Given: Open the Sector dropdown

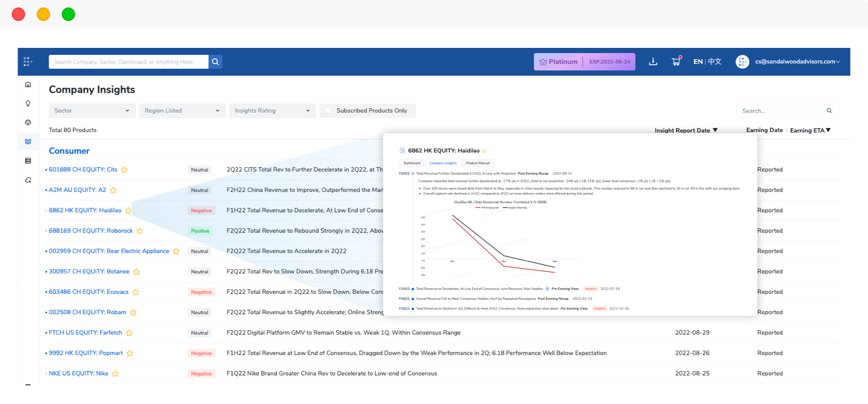Looking at the screenshot, I should click(92, 111).
